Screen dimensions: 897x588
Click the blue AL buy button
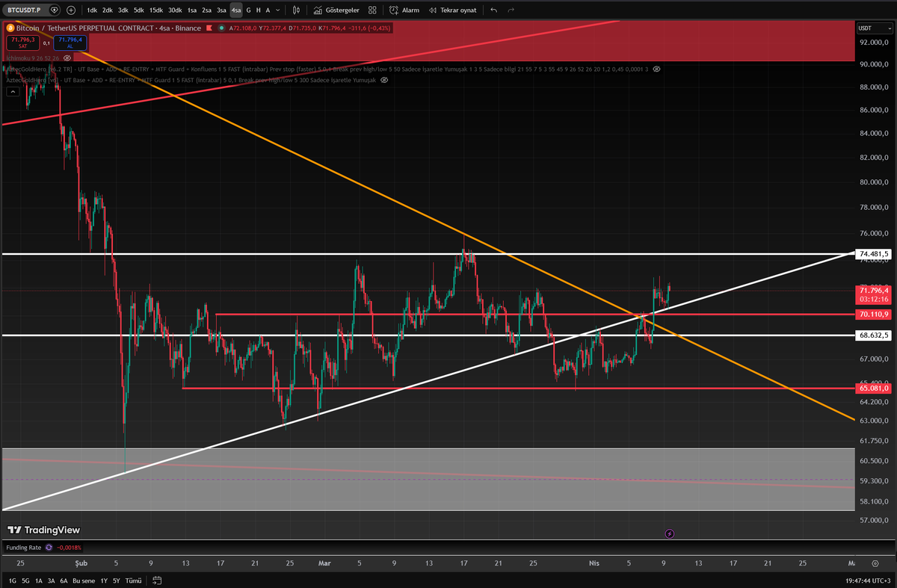point(70,43)
